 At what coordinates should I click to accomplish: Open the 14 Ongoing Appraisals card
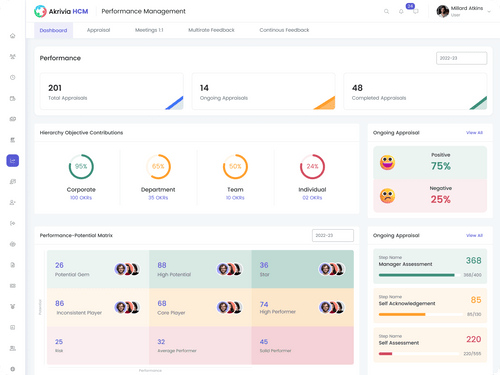click(263, 91)
